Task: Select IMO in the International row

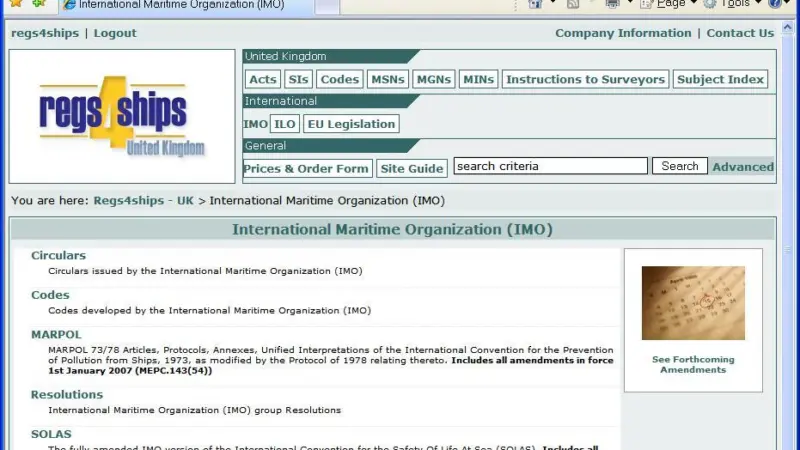Action: (x=256, y=124)
